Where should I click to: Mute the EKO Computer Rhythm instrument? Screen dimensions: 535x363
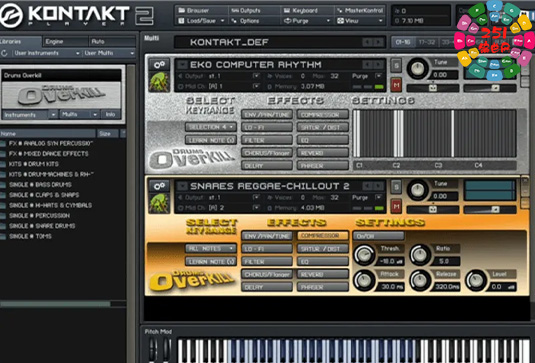396,85
